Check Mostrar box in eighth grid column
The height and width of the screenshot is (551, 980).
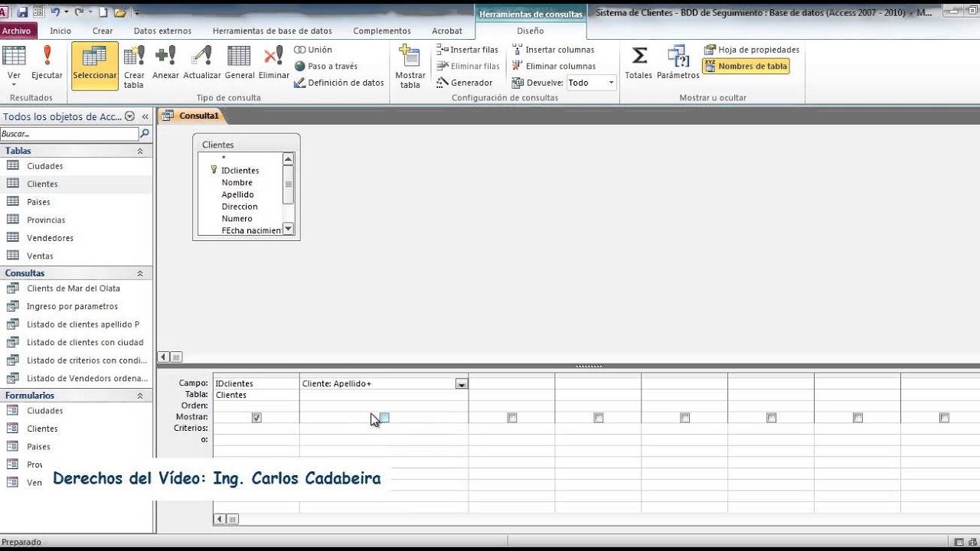pos(945,418)
